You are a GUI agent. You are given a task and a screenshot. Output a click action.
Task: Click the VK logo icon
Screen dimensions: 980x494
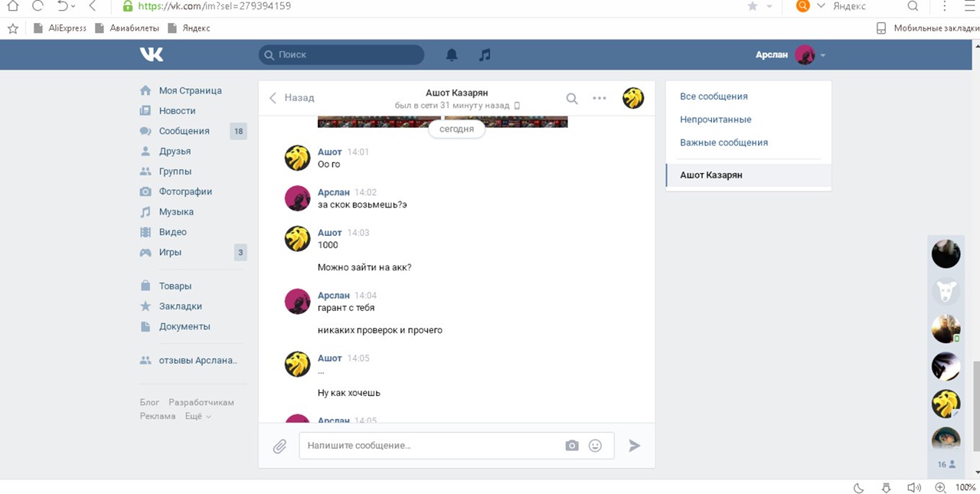coord(151,54)
